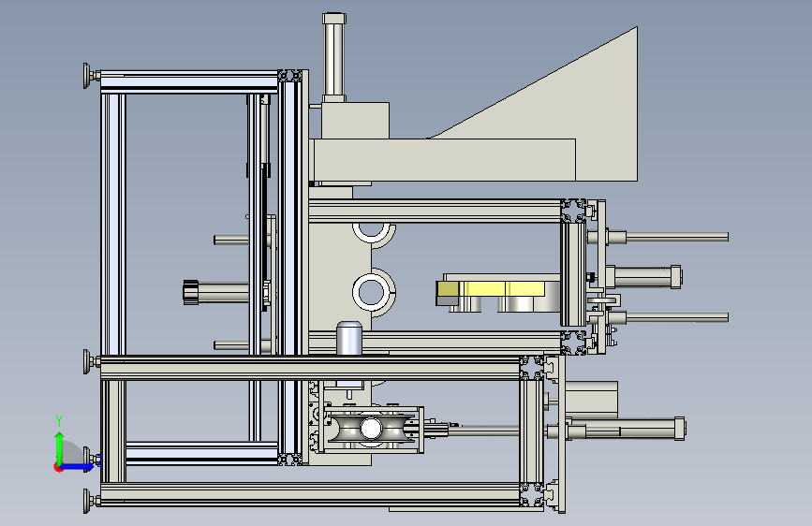Select the full bearing ring in center

pyautogui.click(x=371, y=291)
